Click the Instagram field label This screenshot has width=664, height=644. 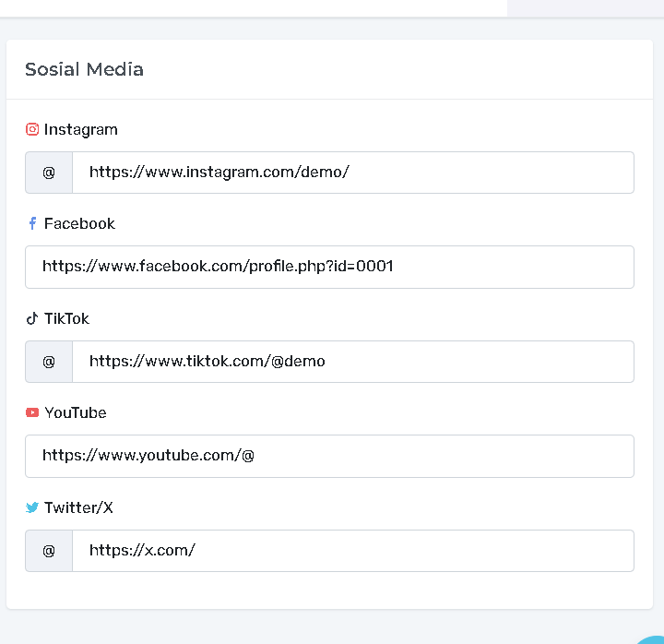click(81, 129)
